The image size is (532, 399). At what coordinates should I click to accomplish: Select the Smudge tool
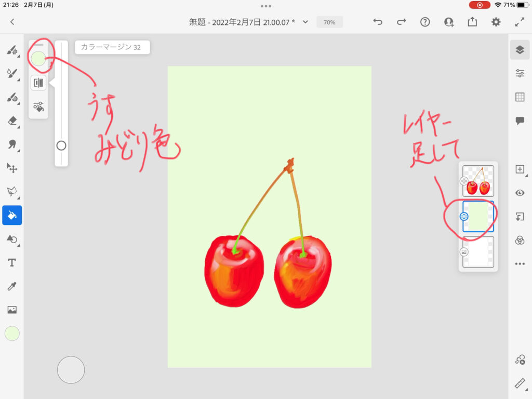[x=11, y=144]
